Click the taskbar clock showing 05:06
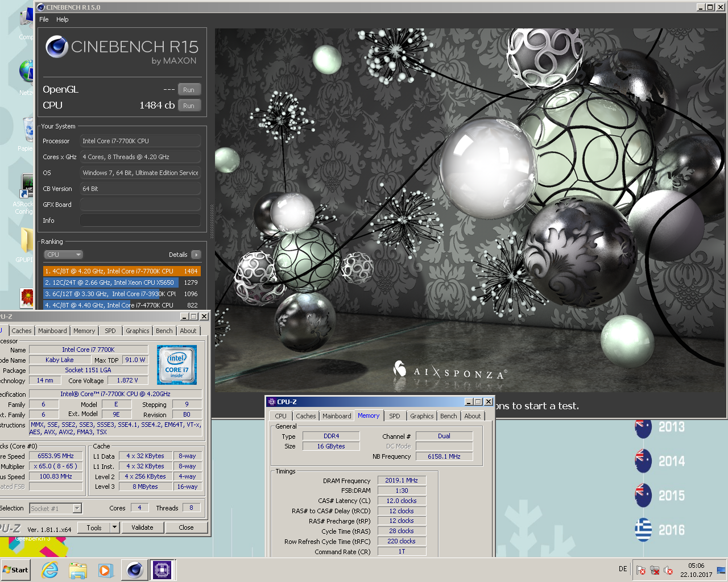 point(696,570)
